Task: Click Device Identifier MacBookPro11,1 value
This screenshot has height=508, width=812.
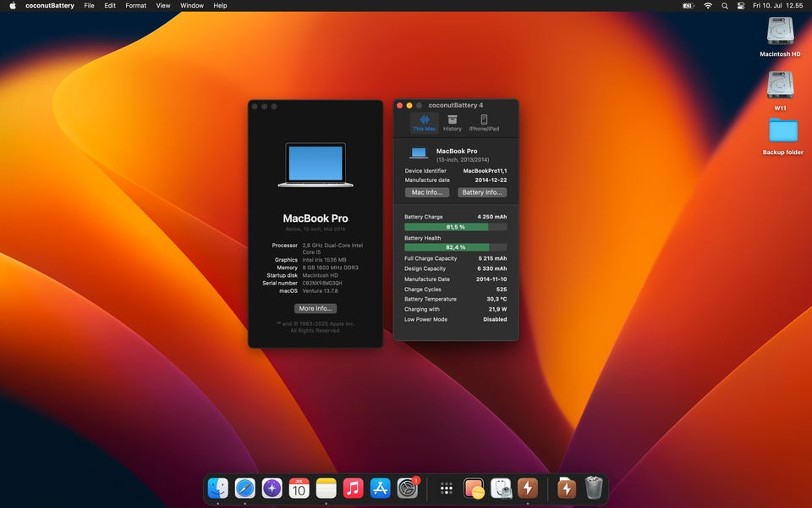Action: click(x=486, y=170)
